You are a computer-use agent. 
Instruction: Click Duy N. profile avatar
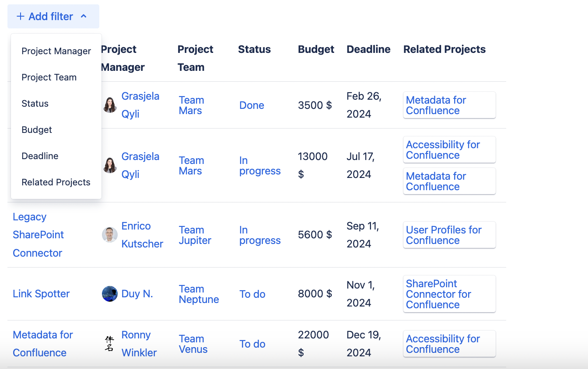pos(110,294)
